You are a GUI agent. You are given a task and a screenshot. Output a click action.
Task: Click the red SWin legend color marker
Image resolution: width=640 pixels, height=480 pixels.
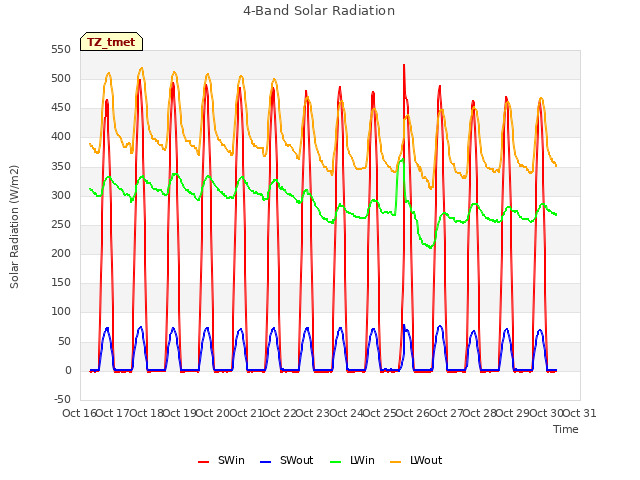[x=203, y=462]
